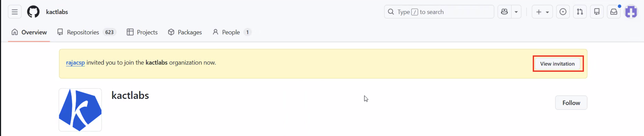The width and height of the screenshot is (644, 136).
Task: Open the rajacsp profile link
Action: click(75, 63)
